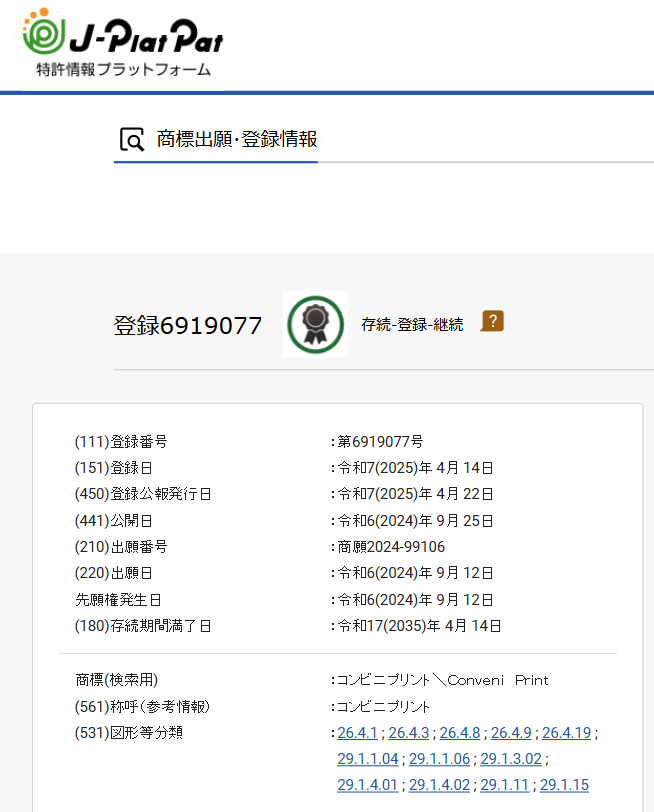This screenshot has height=812, width=654.
Task: Select publication date 令和6(2024)年 9月 25日
Action: click(x=416, y=520)
